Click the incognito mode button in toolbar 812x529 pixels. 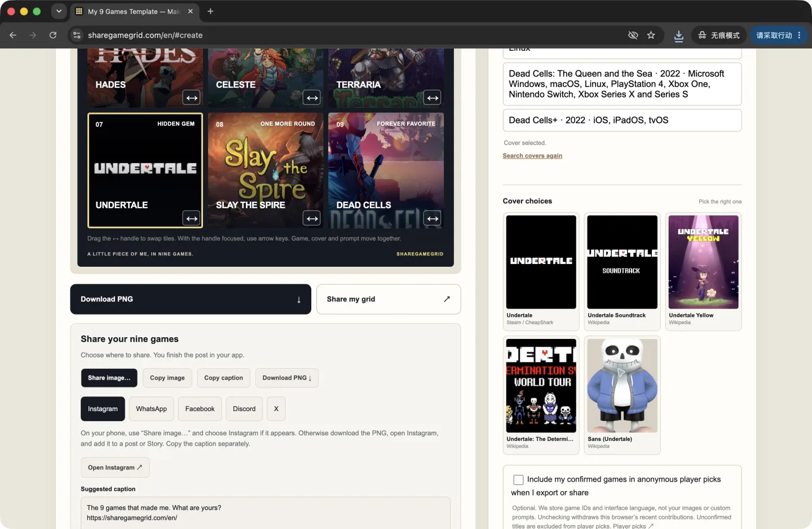pyautogui.click(x=719, y=35)
